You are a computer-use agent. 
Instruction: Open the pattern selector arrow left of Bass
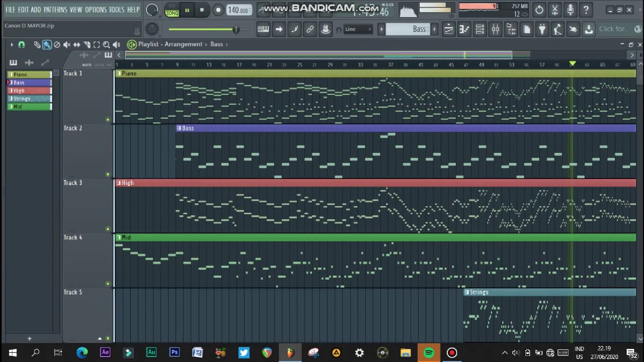tap(381, 29)
